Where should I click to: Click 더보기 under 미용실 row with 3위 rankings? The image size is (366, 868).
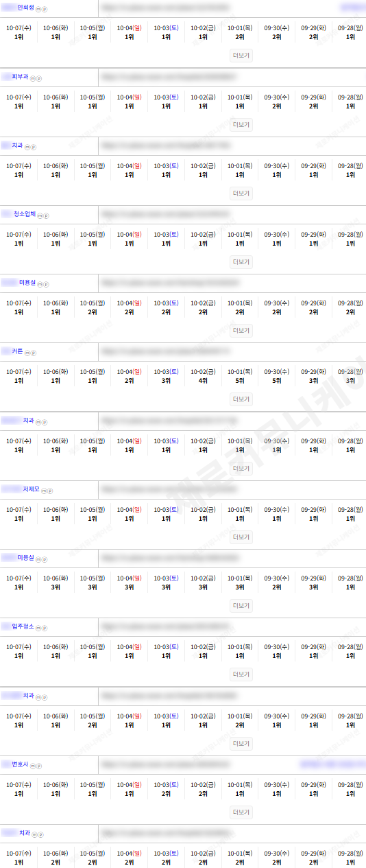point(241,605)
